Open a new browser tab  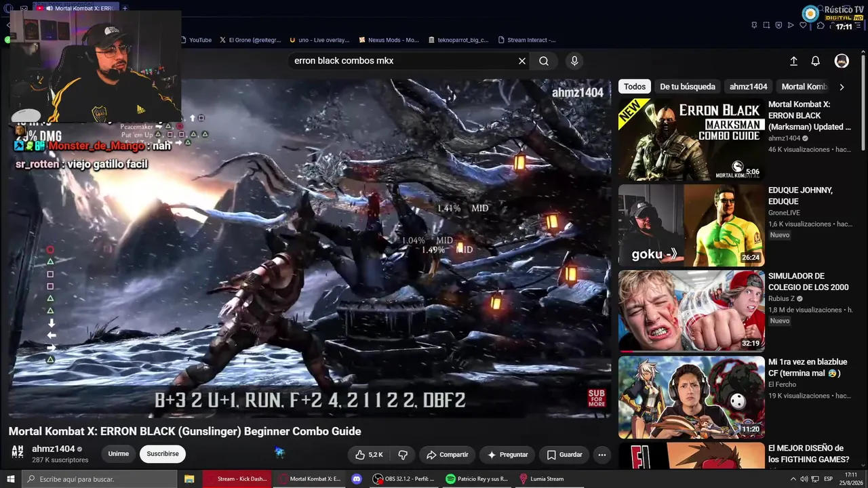125,8
